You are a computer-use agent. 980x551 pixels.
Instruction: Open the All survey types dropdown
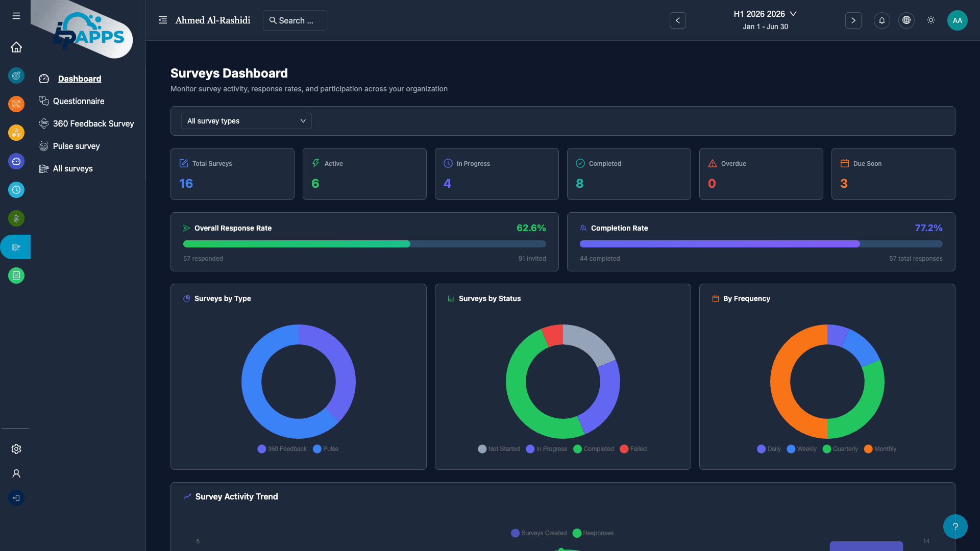tap(246, 121)
